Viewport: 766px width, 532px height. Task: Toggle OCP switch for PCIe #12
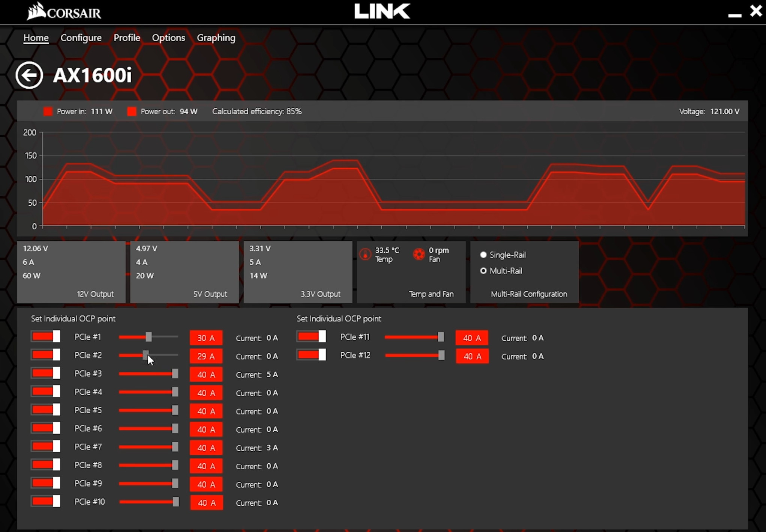[x=311, y=355]
